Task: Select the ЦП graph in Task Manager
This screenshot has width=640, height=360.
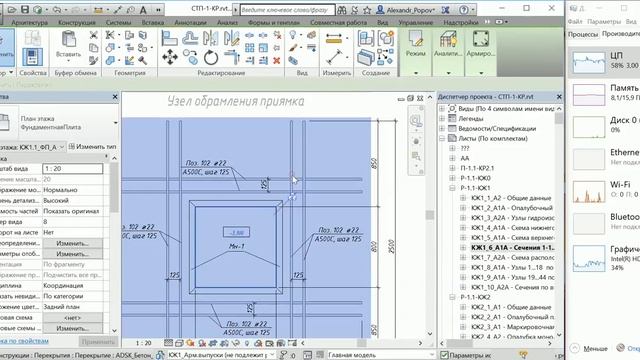Action: click(589, 62)
